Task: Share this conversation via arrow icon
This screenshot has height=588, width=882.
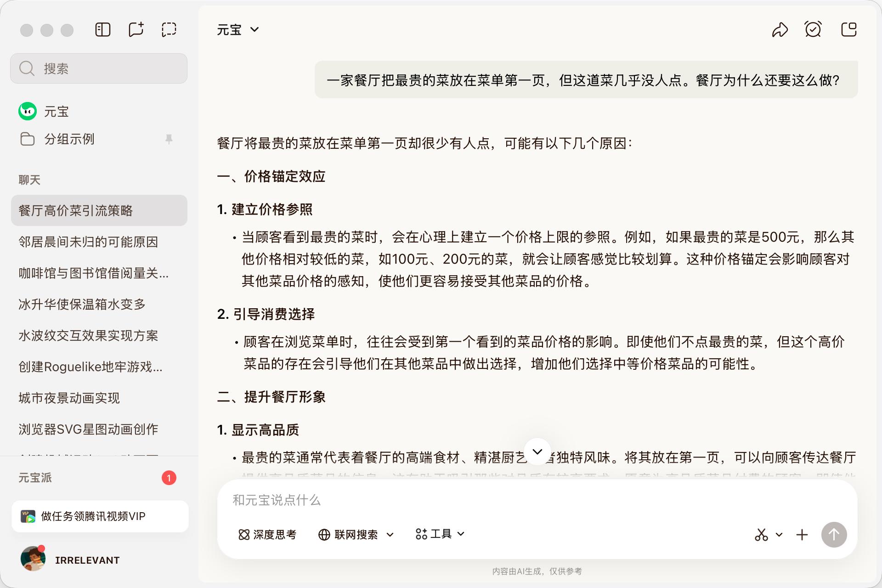Action: (780, 30)
